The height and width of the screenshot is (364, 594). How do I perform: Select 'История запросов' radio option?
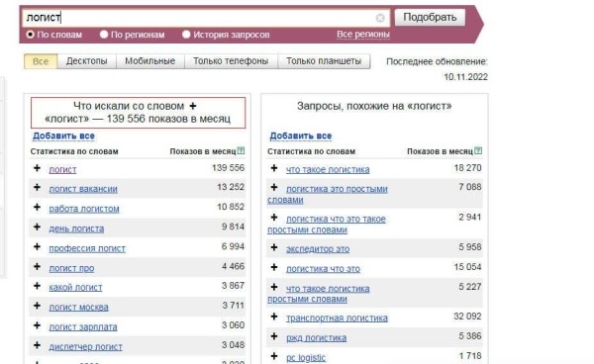click(186, 35)
